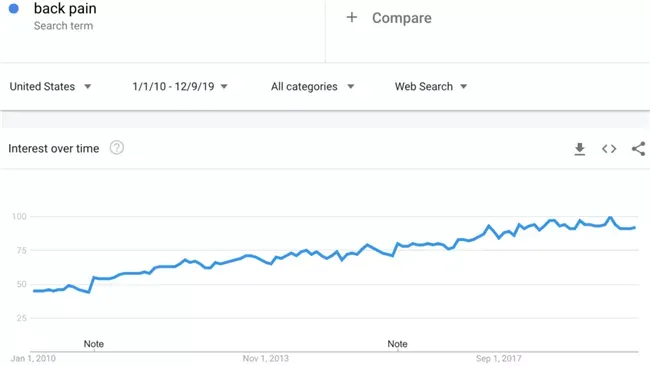Click the United States dropdown arrow

point(87,87)
